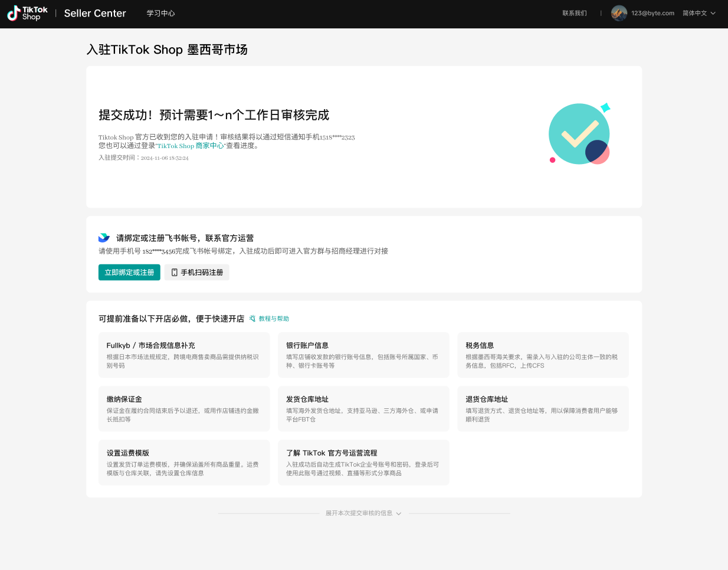This screenshot has height=570, width=728.
Task: Click the TikTok Shop logo
Action: click(x=27, y=13)
